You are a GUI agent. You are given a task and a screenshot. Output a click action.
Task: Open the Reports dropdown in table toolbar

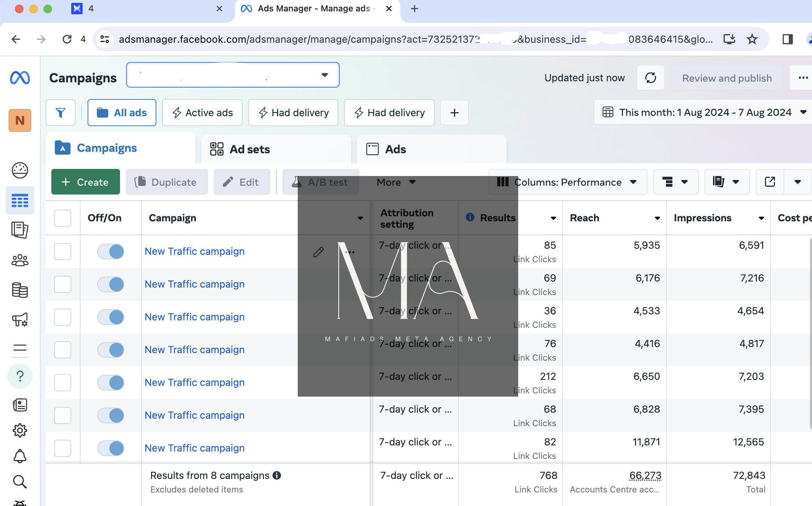coord(727,182)
